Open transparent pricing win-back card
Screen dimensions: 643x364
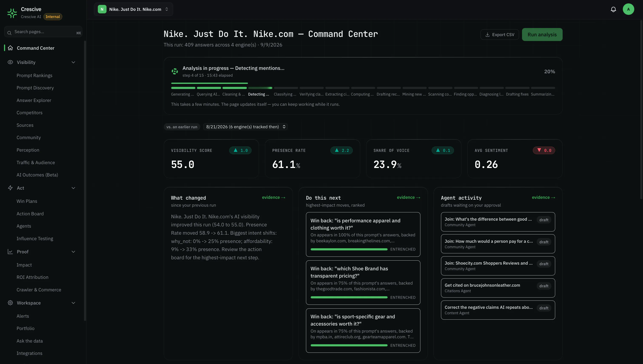point(363,282)
